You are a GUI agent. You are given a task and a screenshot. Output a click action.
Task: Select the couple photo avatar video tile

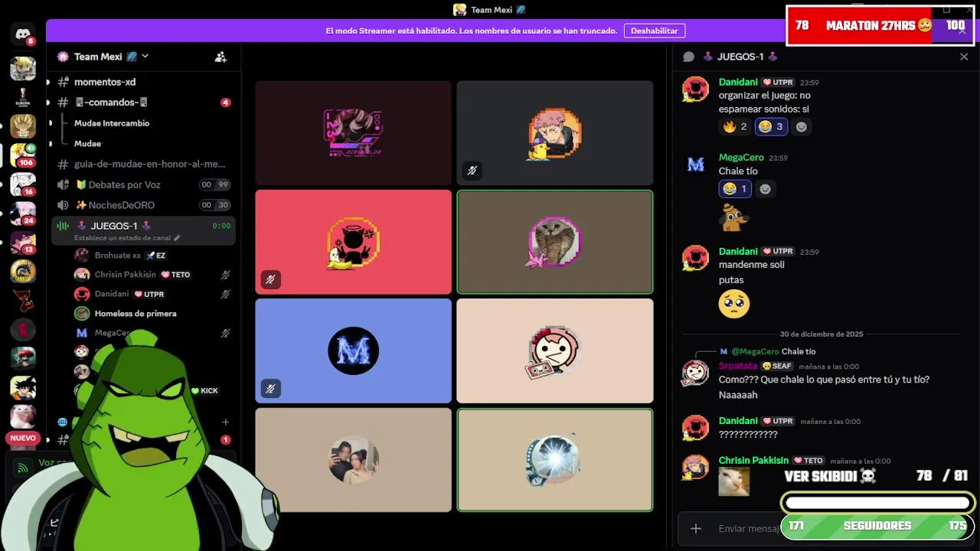[353, 460]
